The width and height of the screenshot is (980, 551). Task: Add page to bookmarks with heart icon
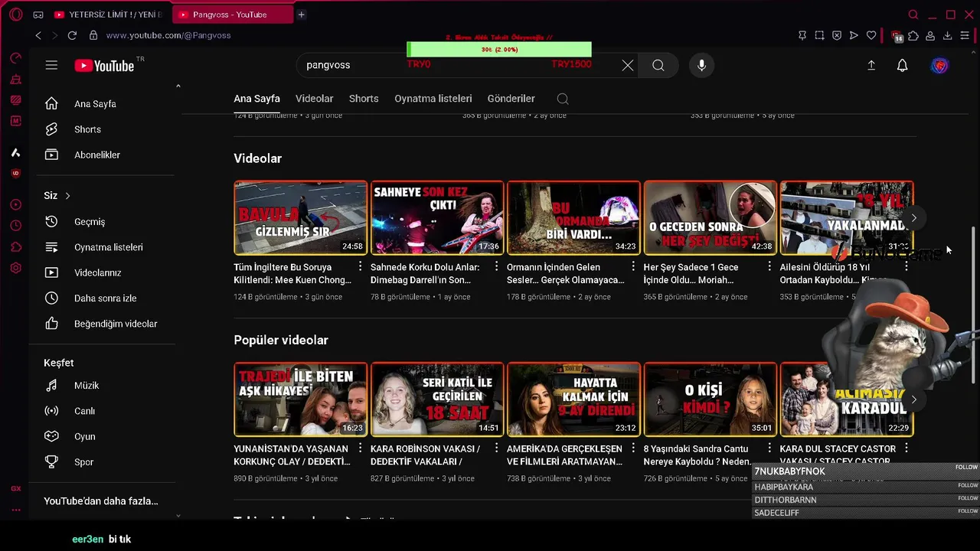point(871,35)
